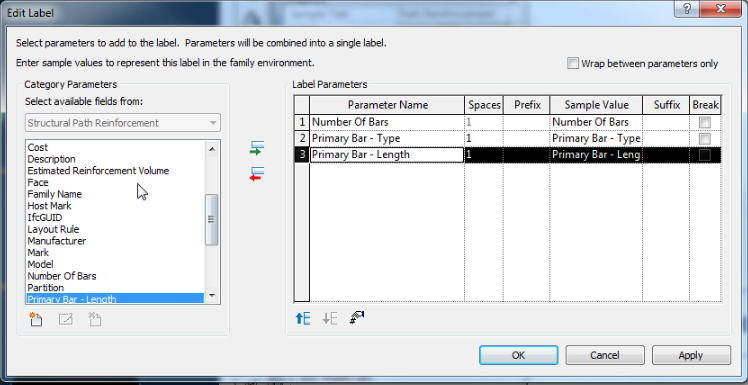Check Break for Number Of Bars row
This screenshot has height=385, width=748.
point(705,123)
